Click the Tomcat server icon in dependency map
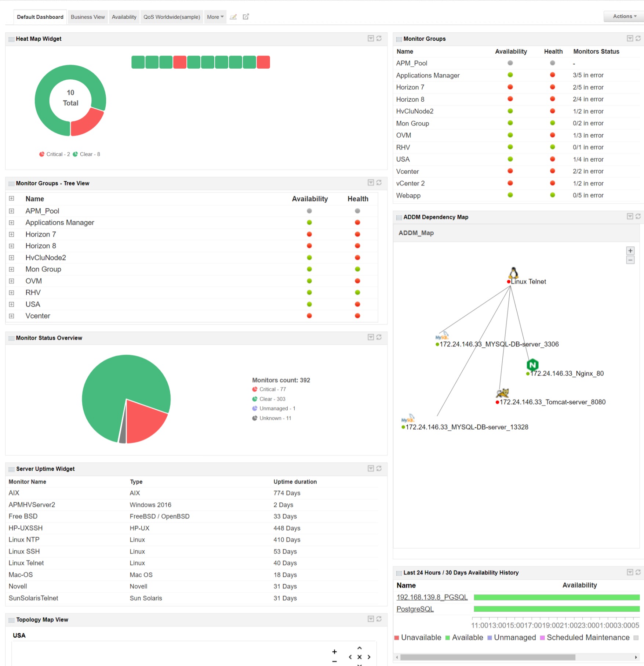This screenshot has height=666, width=644. 502,394
